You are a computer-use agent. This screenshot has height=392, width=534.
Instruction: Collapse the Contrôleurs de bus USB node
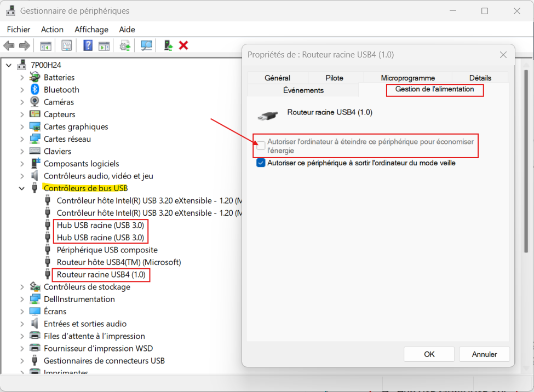point(22,188)
